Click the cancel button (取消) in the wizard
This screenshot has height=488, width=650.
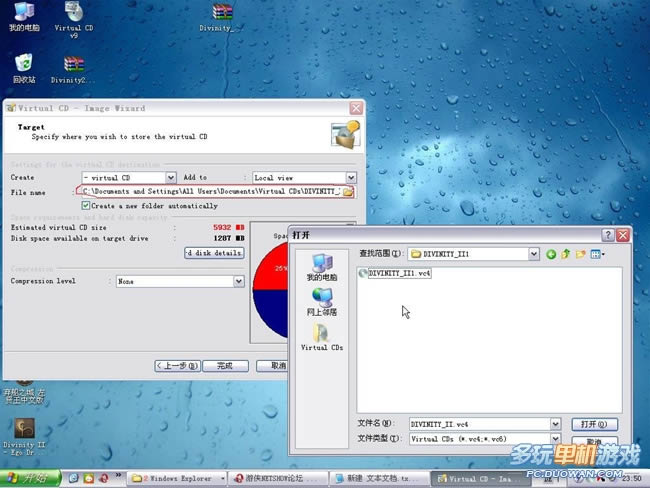(272, 366)
